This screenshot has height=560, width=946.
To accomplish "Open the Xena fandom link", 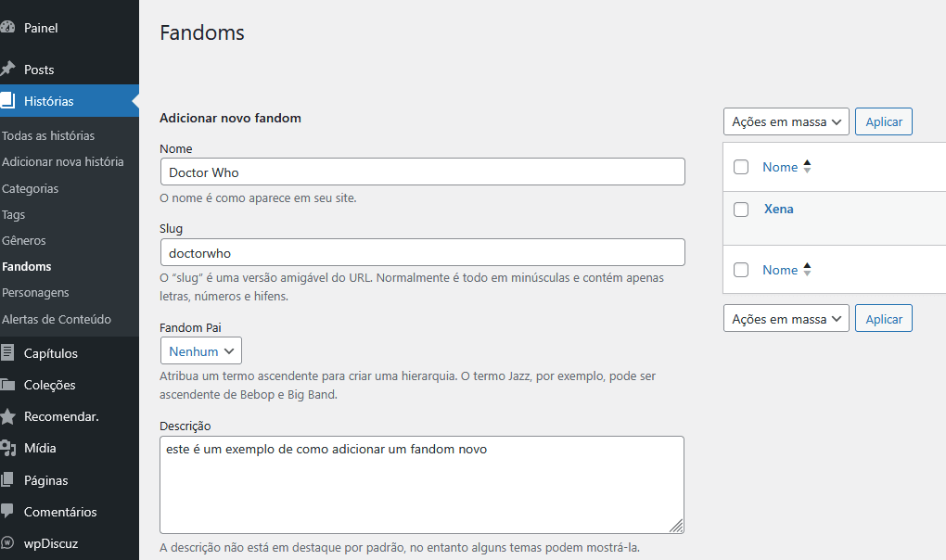I will (778, 209).
